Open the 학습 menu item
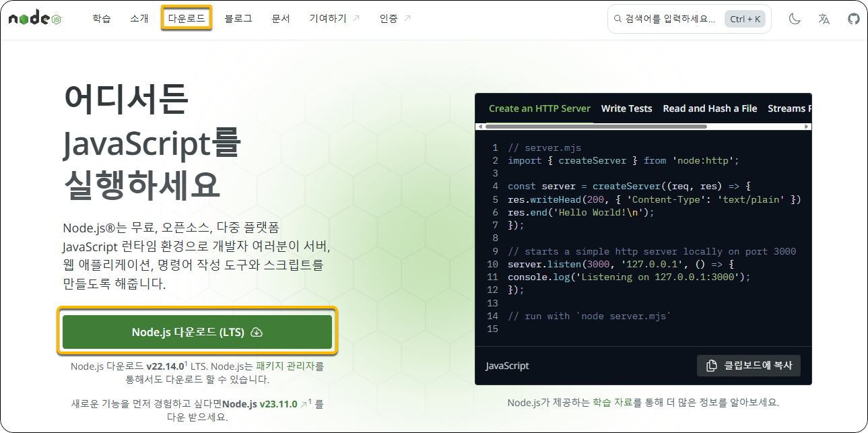Viewport: 868px width, 433px height. pyautogui.click(x=102, y=19)
